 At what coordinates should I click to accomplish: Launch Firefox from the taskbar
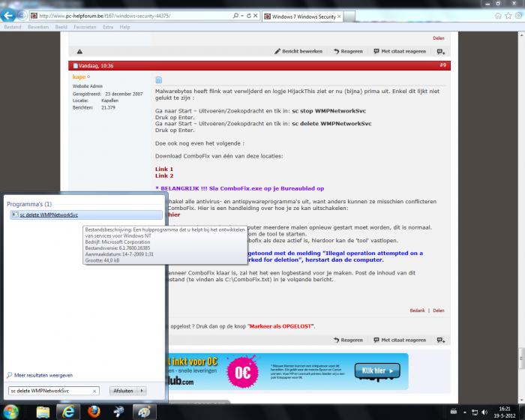tap(94, 410)
